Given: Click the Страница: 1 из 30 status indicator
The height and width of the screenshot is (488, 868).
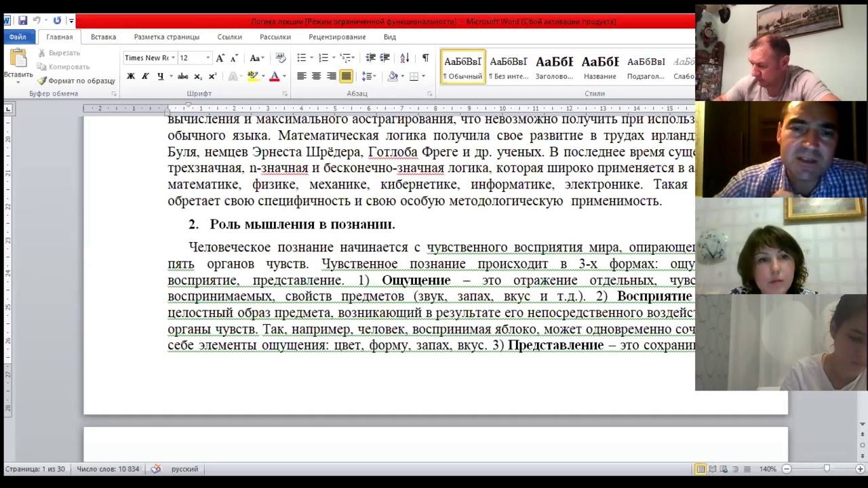Looking at the screenshot, I should (35, 469).
